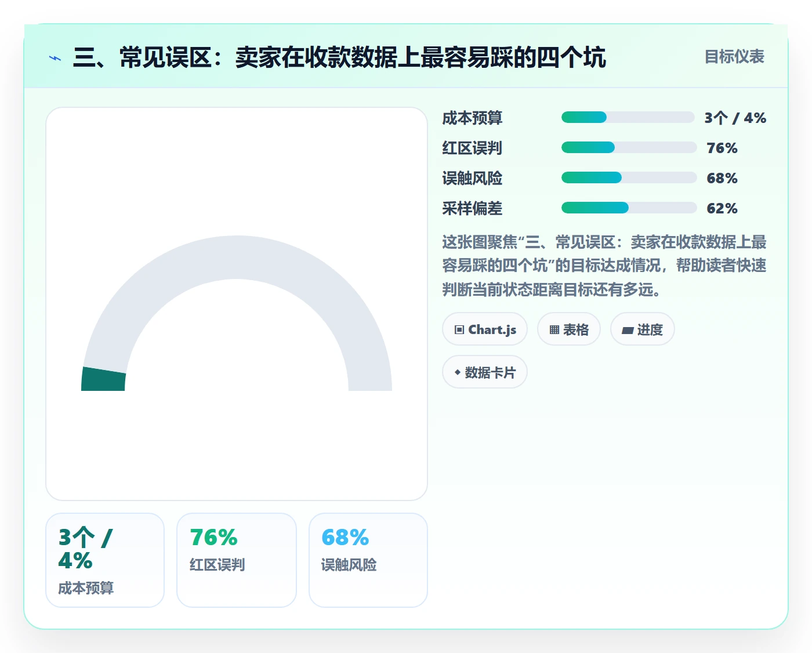The width and height of the screenshot is (812, 653).
Task: Click the 成本预算 row label
Action: pyautogui.click(x=472, y=118)
